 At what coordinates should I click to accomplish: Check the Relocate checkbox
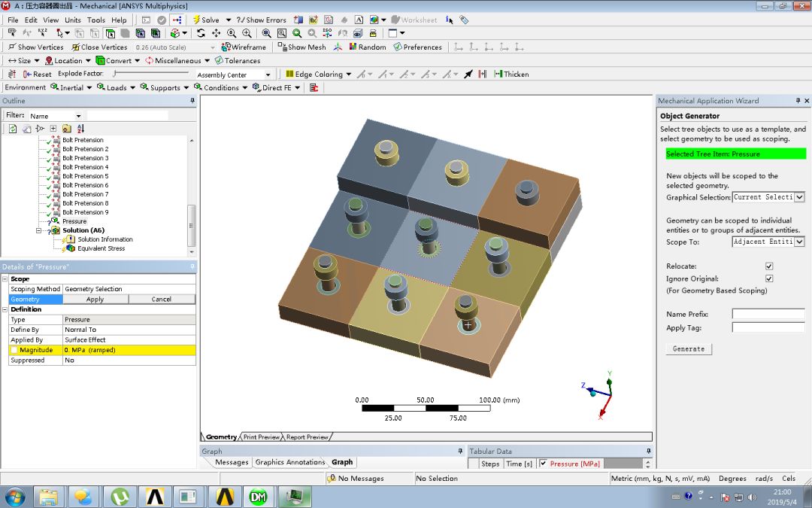coord(768,266)
